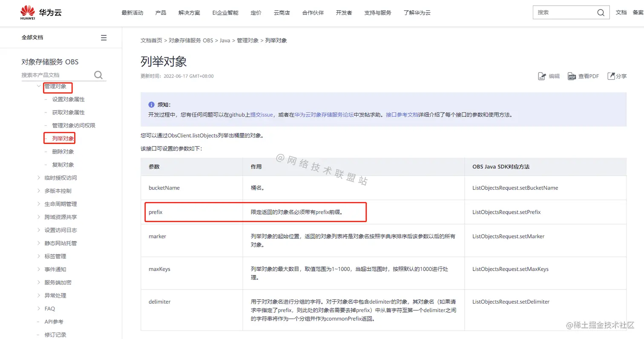Expand the 静态网站托管 node
The image size is (644, 339).
(39, 243)
